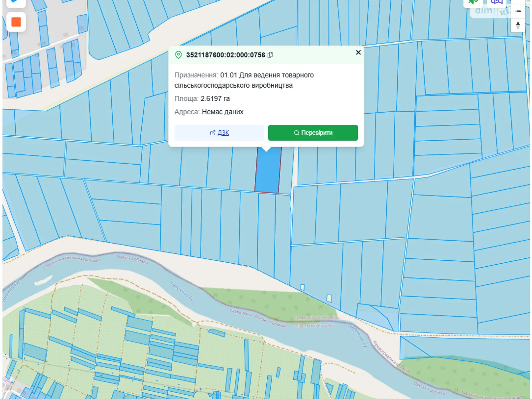The width and height of the screenshot is (532, 399).
Task: Close the parcel info popup
Action: pos(358,52)
